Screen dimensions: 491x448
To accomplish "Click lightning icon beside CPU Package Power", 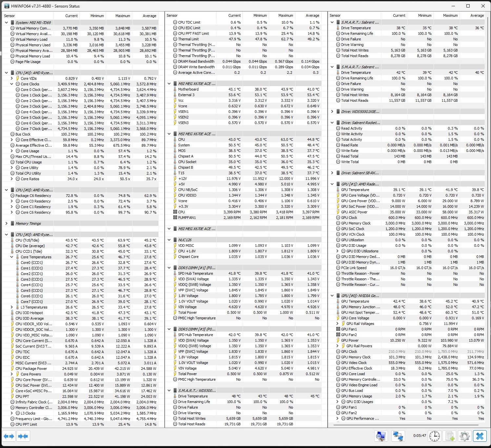I will tap(12, 369).
